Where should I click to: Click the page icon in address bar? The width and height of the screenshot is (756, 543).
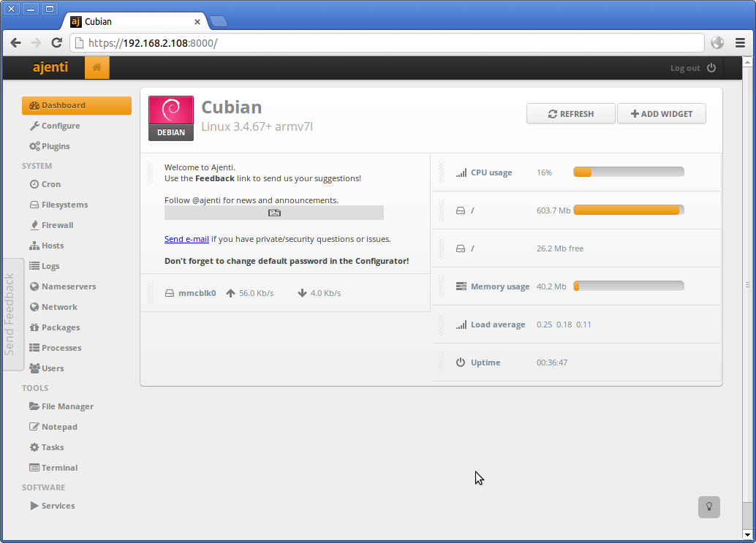[79, 43]
